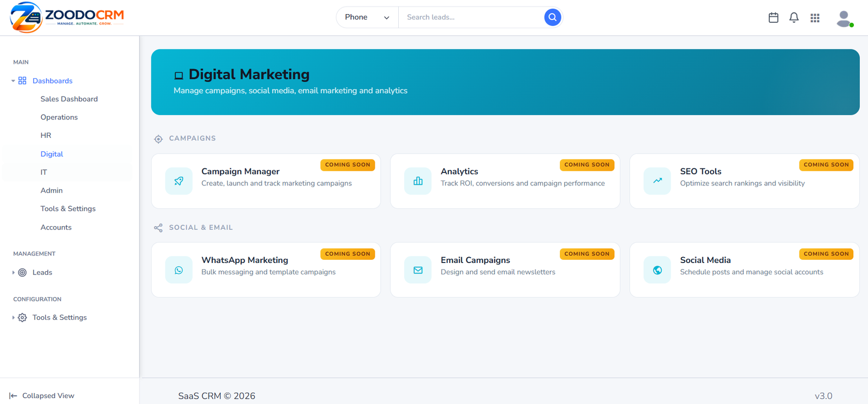868x404 pixels.
Task: Open the WhatsApp Marketing card title
Action: [x=245, y=260]
